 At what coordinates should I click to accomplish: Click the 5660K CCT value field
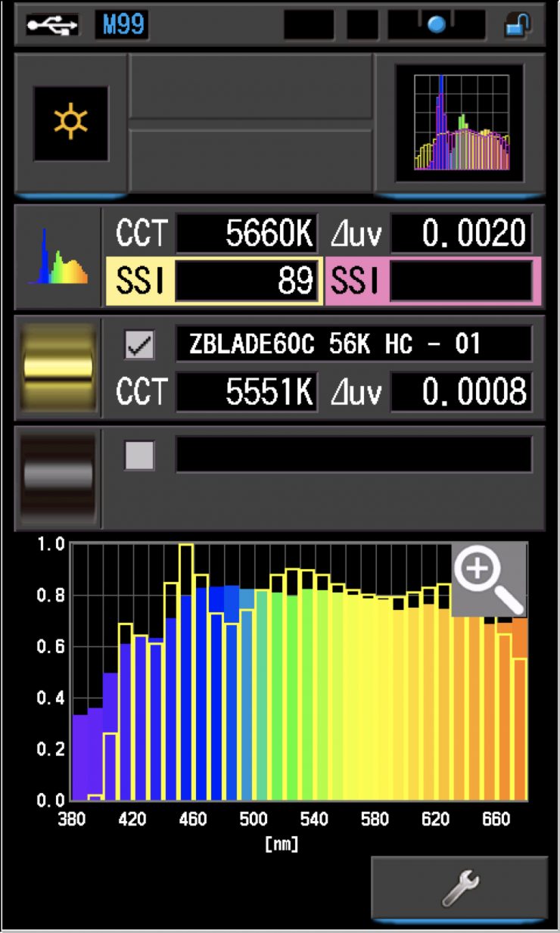[247, 234]
